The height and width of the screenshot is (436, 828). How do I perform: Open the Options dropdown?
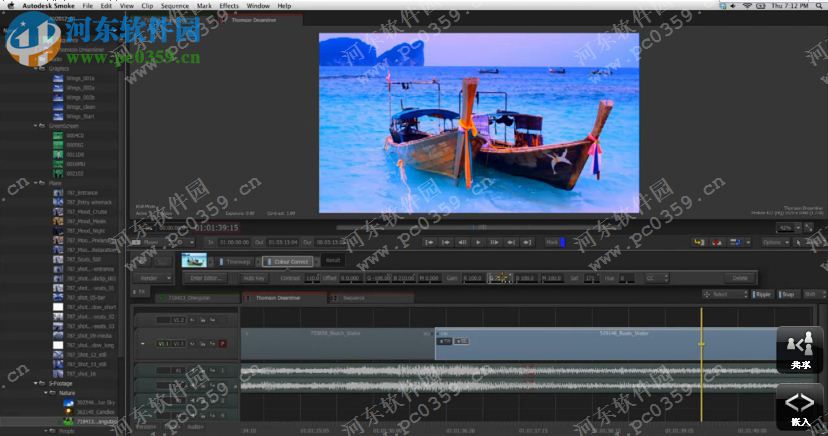click(x=776, y=242)
